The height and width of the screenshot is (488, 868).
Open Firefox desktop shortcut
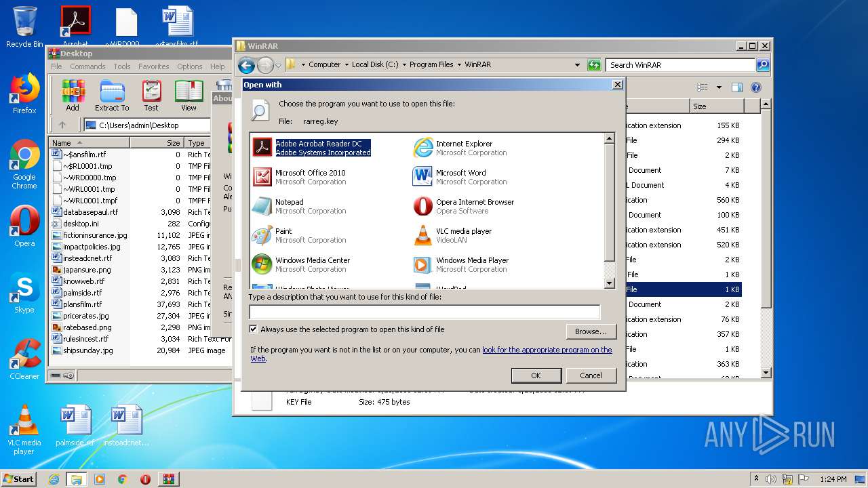tap(24, 94)
